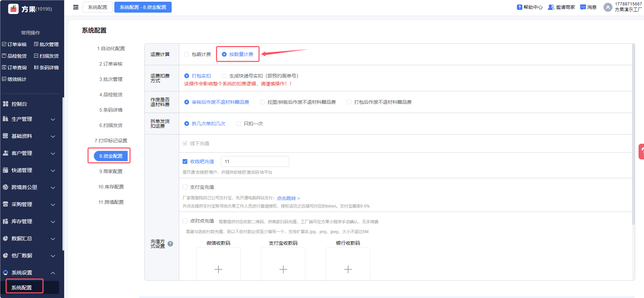Switch to 系统配置 - 8.资金配置 tab

[143, 7]
